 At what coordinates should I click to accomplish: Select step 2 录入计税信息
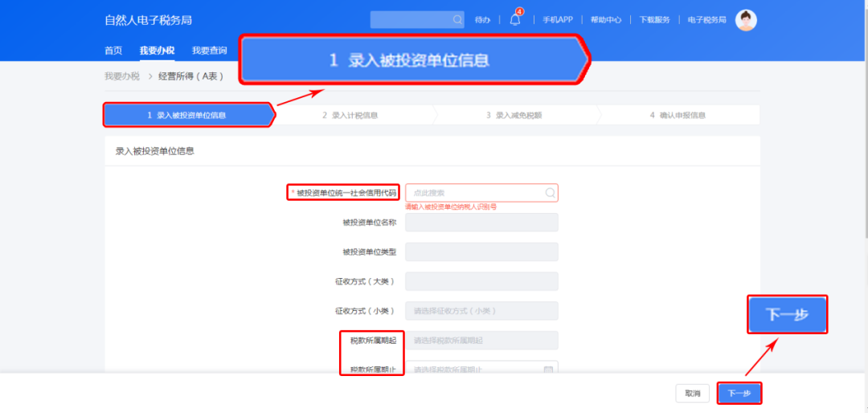pyautogui.click(x=350, y=115)
